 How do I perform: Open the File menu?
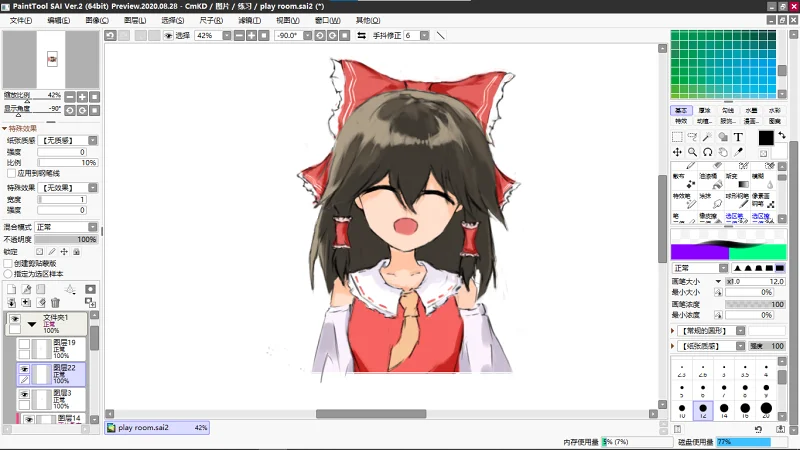pos(20,20)
